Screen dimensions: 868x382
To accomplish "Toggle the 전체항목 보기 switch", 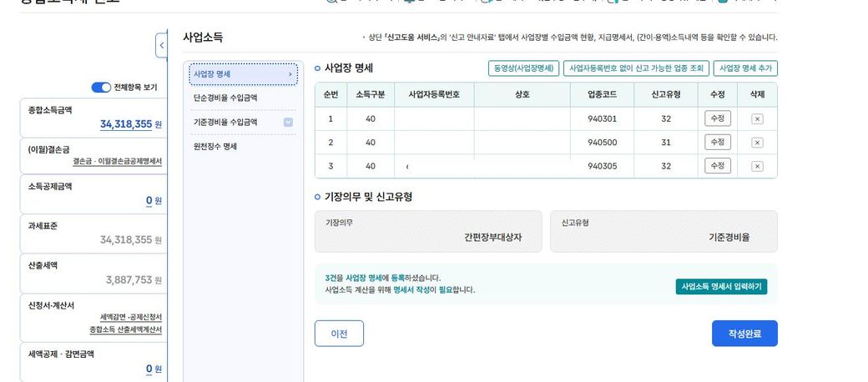I will click(x=101, y=88).
